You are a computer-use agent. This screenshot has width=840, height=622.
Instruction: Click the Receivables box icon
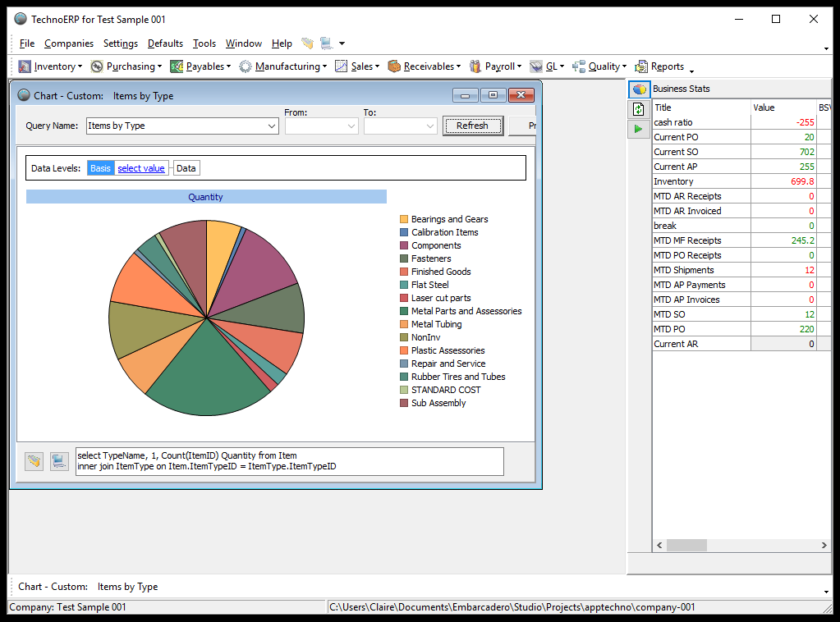pos(394,66)
